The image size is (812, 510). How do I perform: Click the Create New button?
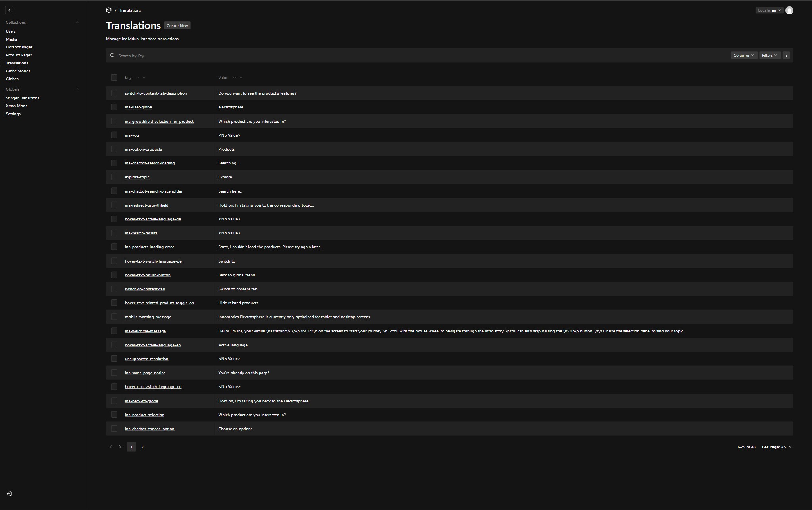coord(177,25)
